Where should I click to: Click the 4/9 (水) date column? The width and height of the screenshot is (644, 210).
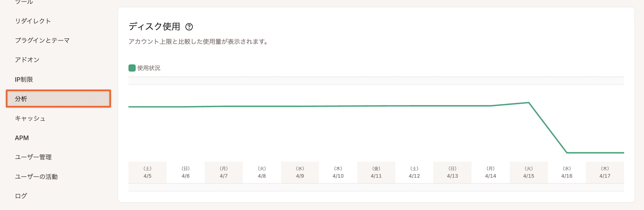pos(300,172)
